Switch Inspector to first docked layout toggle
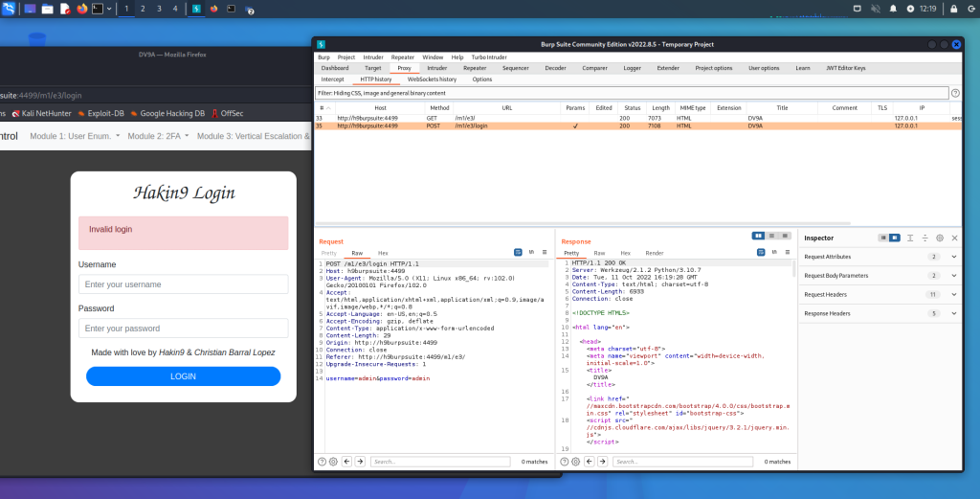 click(883, 238)
